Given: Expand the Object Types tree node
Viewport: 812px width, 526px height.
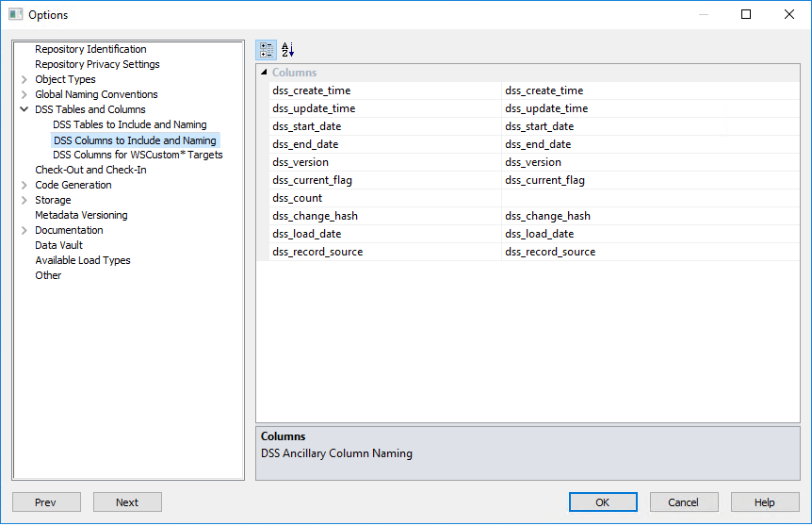Looking at the screenshot, I should (24, 79).
